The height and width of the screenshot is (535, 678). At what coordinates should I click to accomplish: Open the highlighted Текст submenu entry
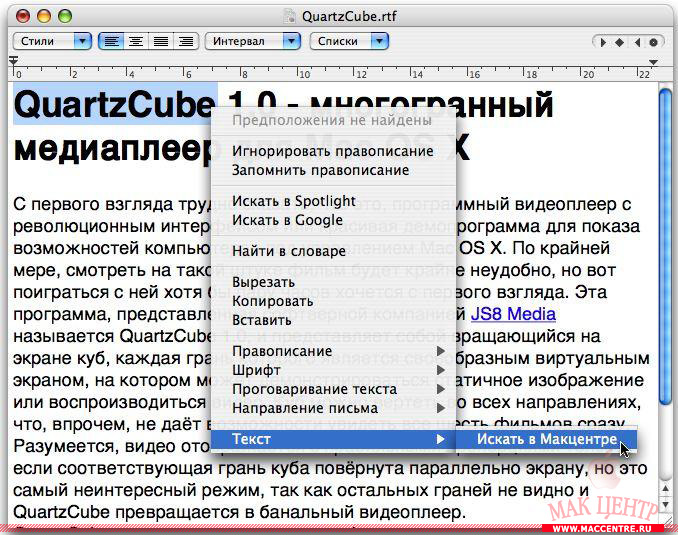click(333, 439)
